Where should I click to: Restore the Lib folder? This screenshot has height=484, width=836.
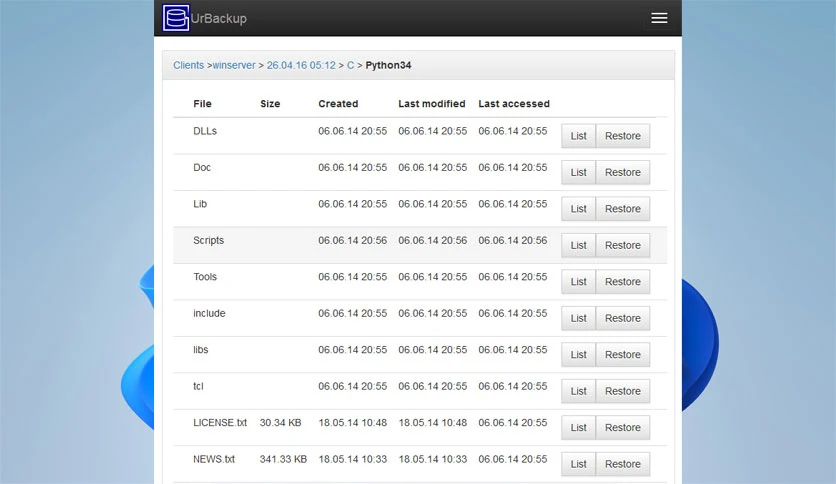tap(623, 209)
